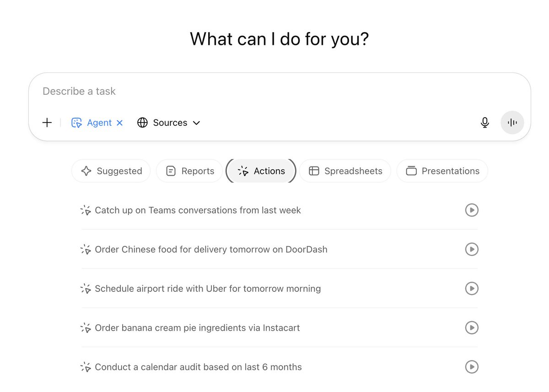Switch to the Suggested tab
549x392 pixels.
111,171
